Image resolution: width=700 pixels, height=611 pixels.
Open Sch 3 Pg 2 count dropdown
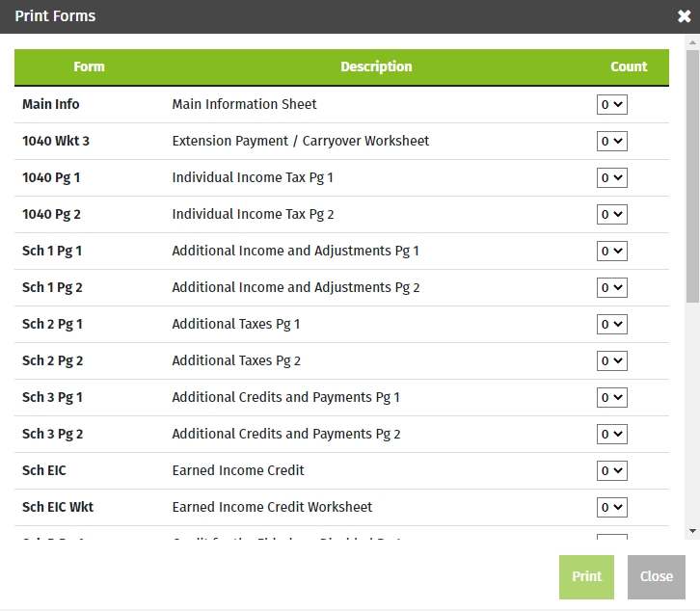coord(611,434)
